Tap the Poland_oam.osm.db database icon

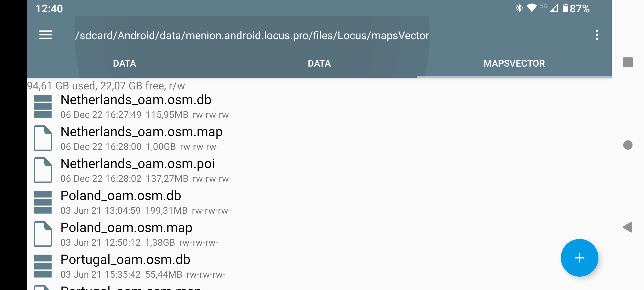click(43, 202)
